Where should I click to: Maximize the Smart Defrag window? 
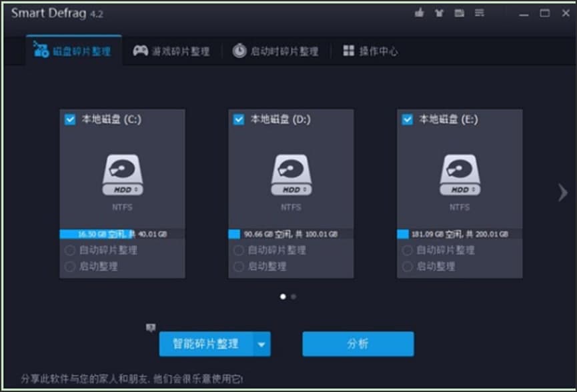coord(545,13)
